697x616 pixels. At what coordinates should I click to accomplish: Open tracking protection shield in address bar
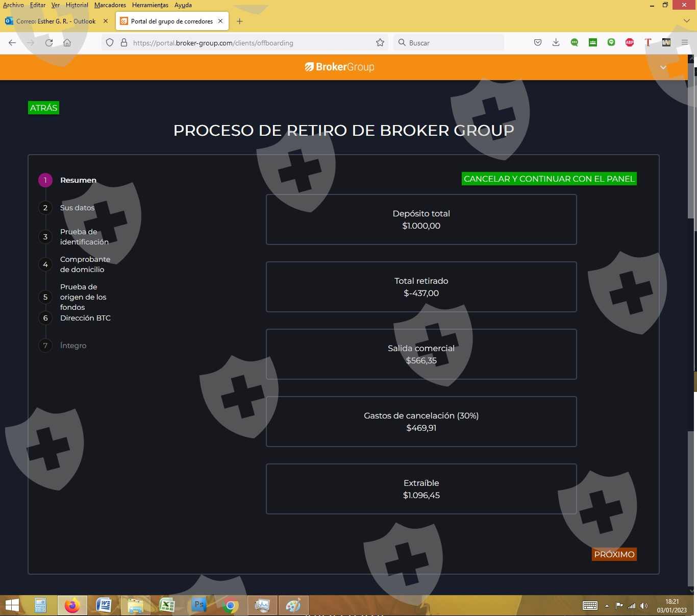(x=110, y=43)
